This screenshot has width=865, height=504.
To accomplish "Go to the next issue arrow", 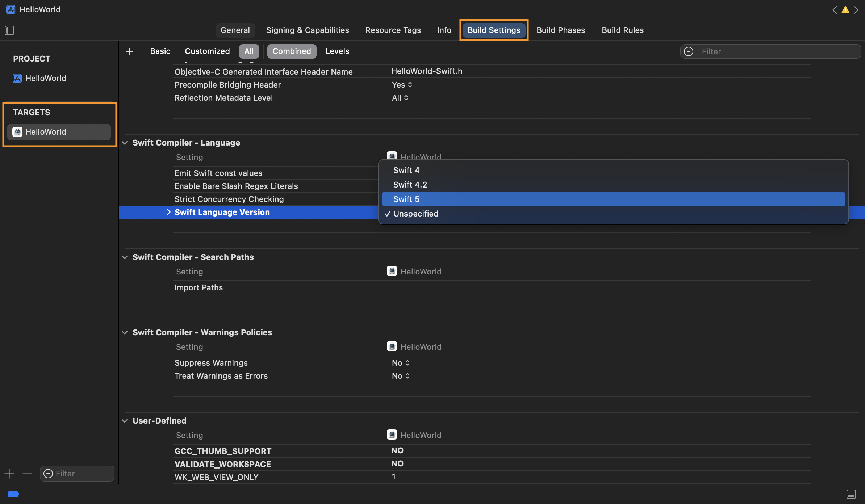I will pyautogui.click(x=856, y=10).
